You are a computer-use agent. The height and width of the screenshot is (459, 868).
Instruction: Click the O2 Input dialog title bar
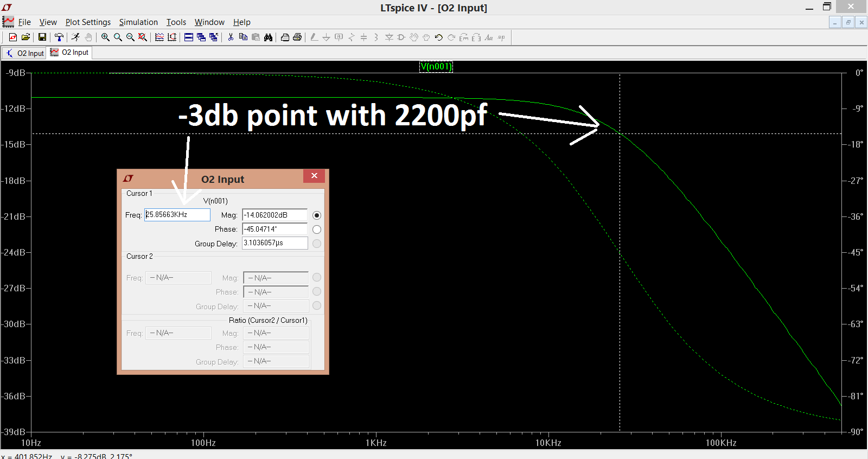[x=222, y=179]
